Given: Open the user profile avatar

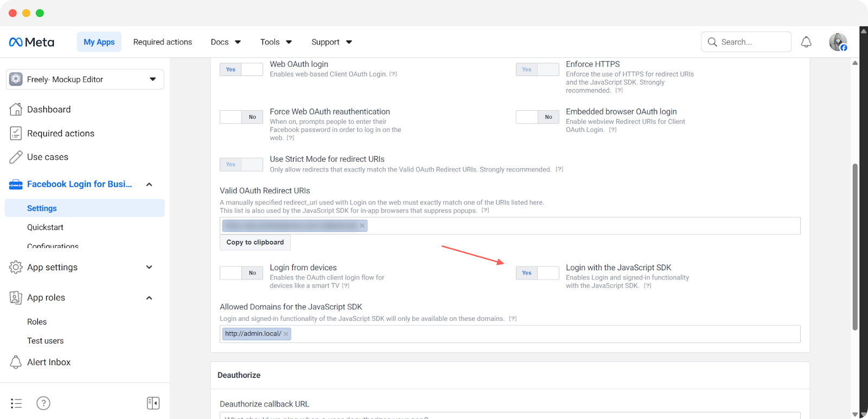Looking at the screenshot, I should point(838,42).
